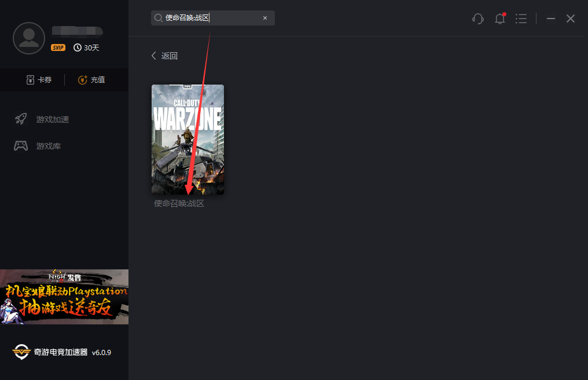The width and height of the screenshot is (588, 380).
Task: Click the Call of Duty Warzone cover
Action: coord(188,139)
